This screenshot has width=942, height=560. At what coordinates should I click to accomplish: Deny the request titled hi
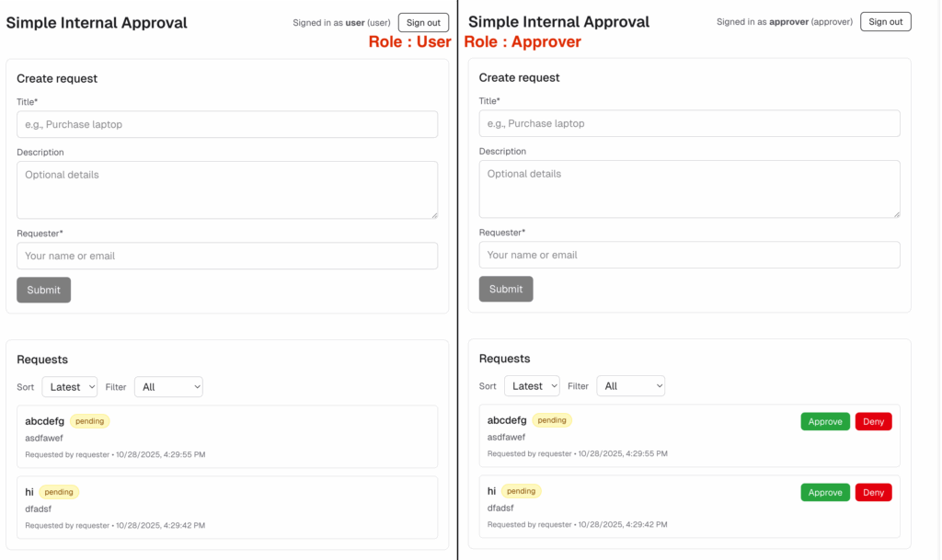873,492
